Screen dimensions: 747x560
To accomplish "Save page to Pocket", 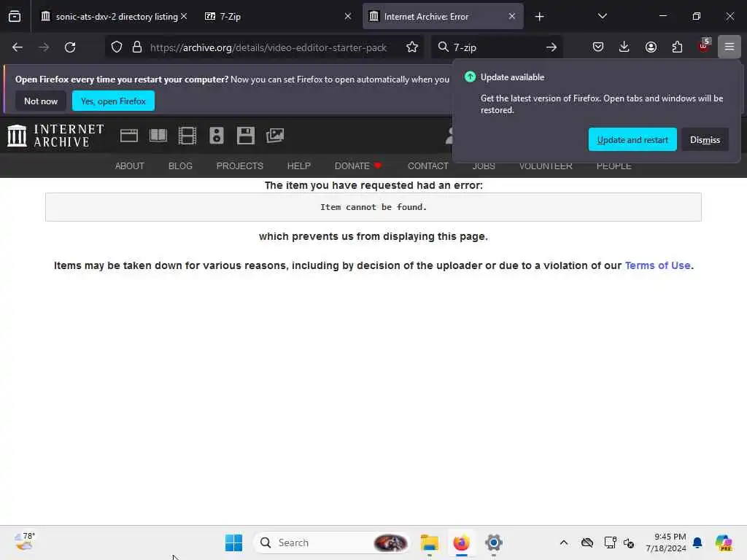I will (x=598, y=47).
